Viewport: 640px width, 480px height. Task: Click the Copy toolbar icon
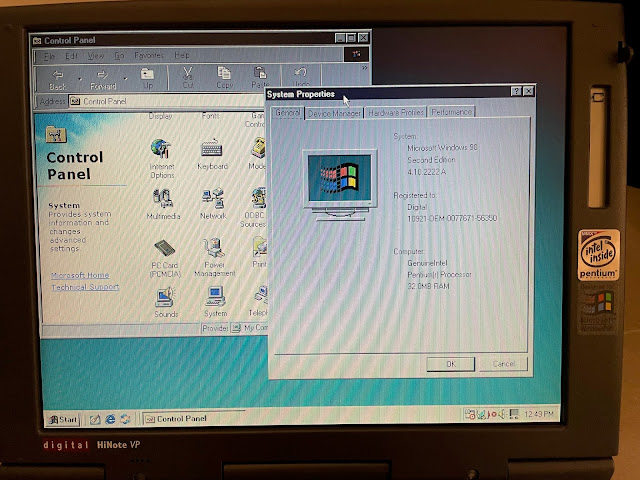(224, 78)
